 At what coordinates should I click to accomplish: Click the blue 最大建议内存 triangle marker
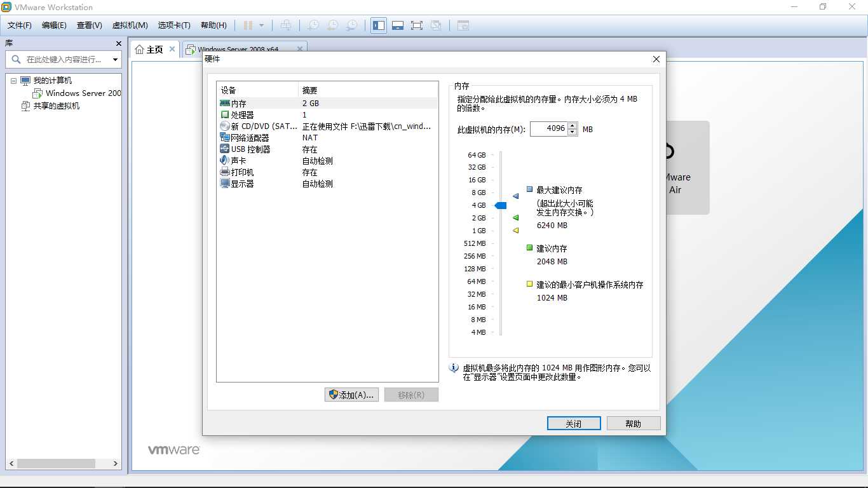click(x=515, y=196)
